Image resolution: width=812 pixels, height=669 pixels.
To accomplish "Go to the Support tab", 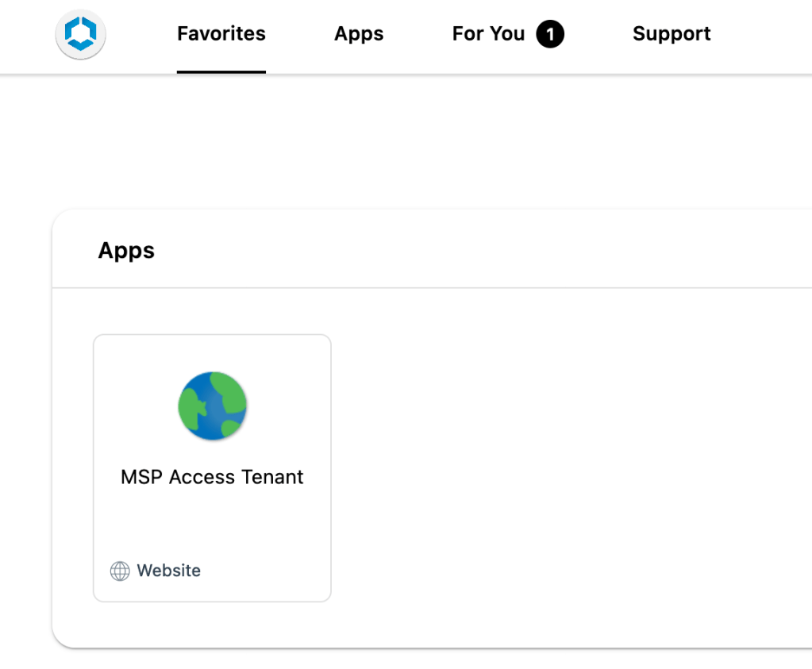I will (672, 34).
